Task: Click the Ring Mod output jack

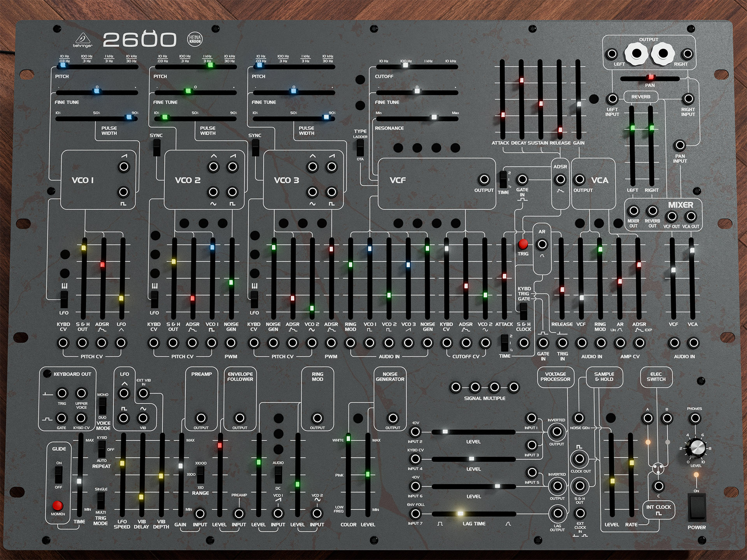Action: coord(317,418)
